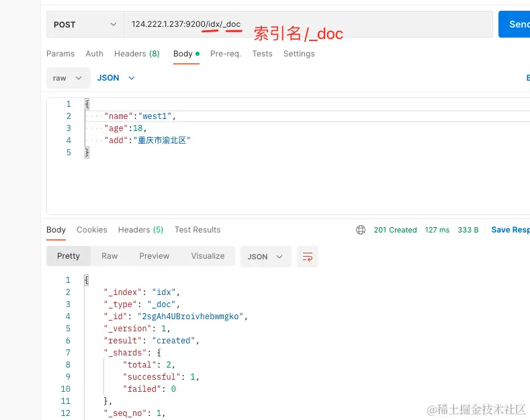Select the Raw response view
The width and height of the screenshot is (530, 420).
[110, 256]
